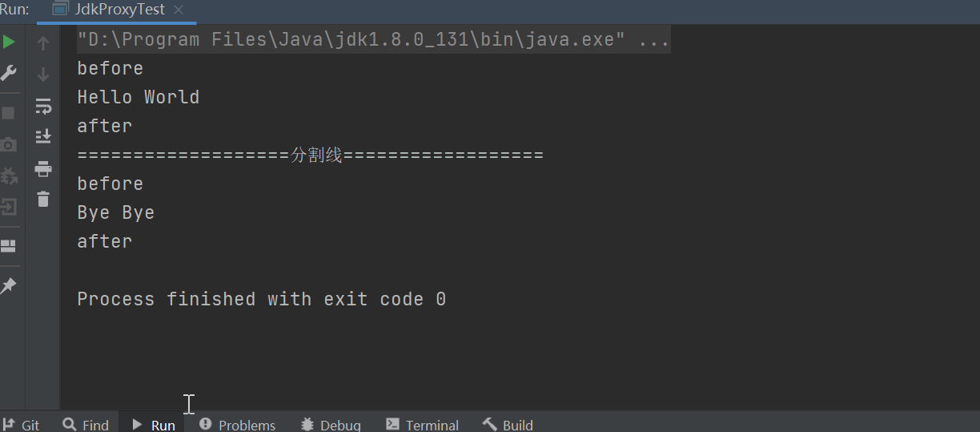Print console output with the printer icon
The image size is (980, 432).
pyautogui.click(x=43, y=168)
